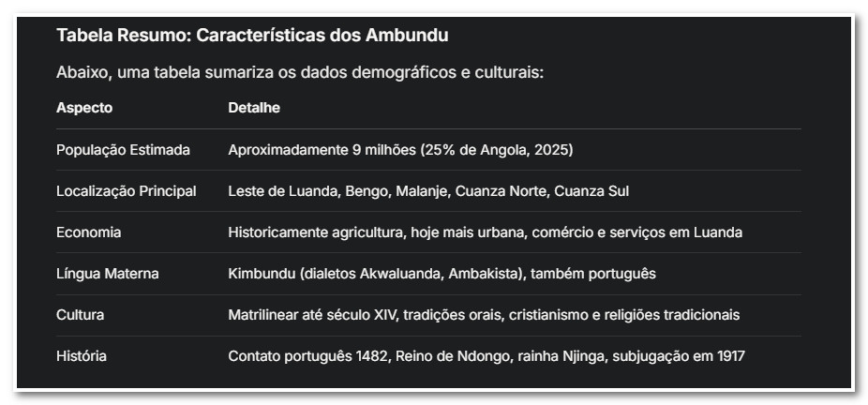This screenshot has height=405, width=868.
Task: Click the 'Tabela Resumo: Características dos Ambundu' heading
Action: [252, 36]
